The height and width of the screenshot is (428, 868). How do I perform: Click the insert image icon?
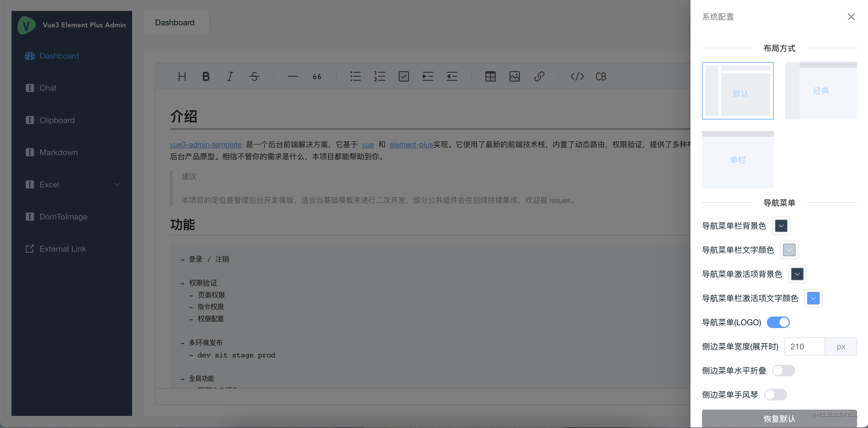pos(514,76)
